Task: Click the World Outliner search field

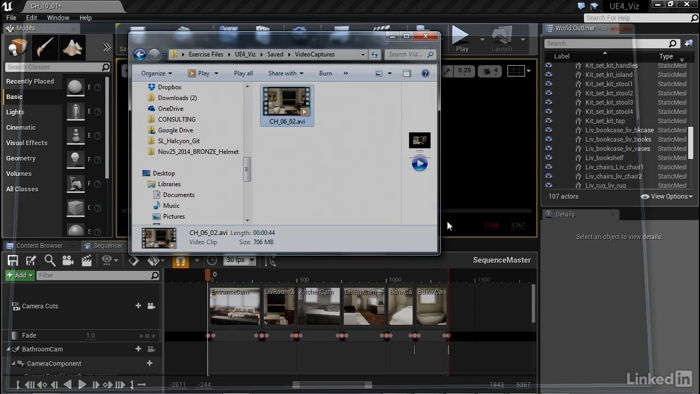Action: tap(612, 43)
